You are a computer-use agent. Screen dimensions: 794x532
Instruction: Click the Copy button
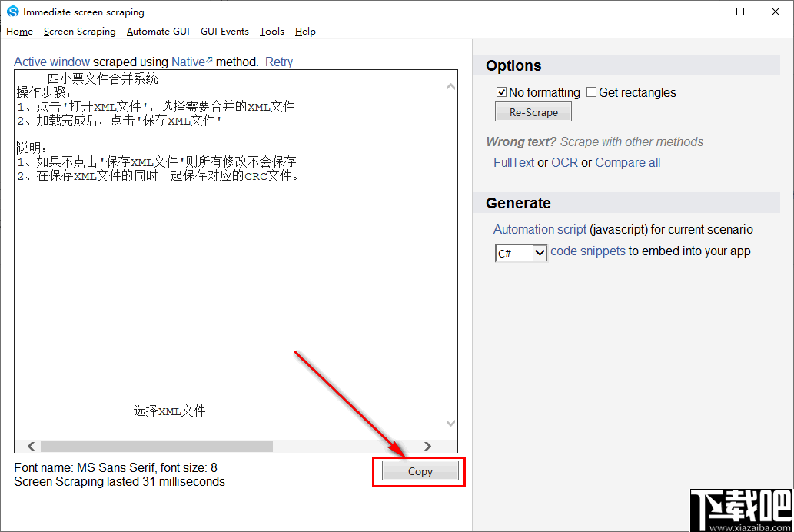(419, 471)
